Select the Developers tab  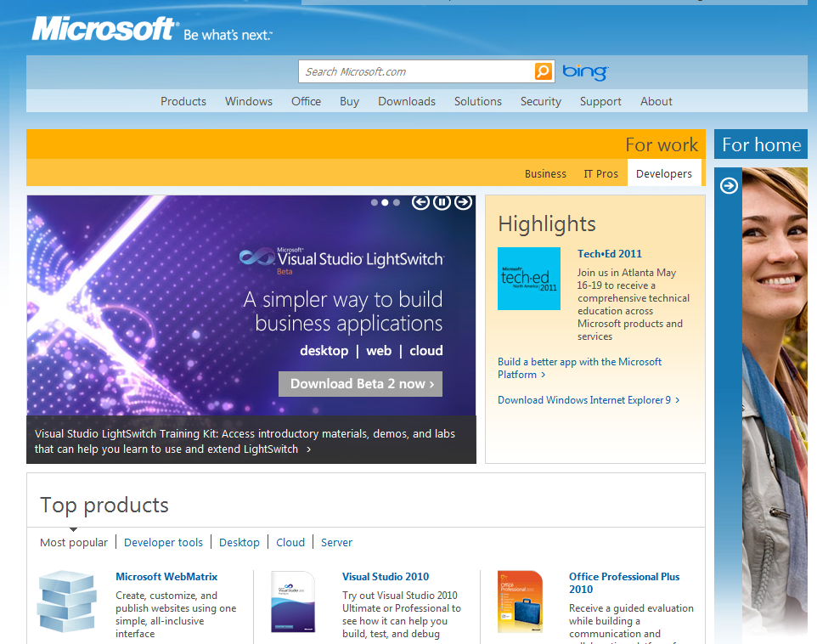pos(664,173)
